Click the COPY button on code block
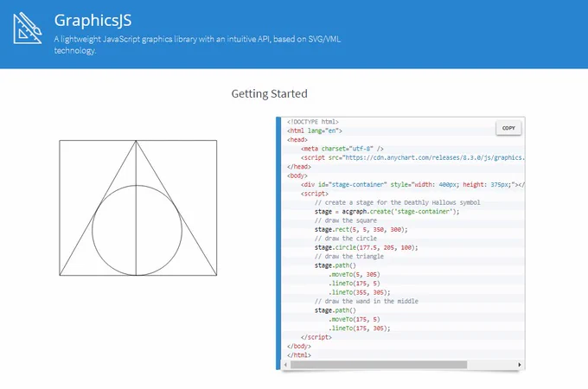 point(508,128)
